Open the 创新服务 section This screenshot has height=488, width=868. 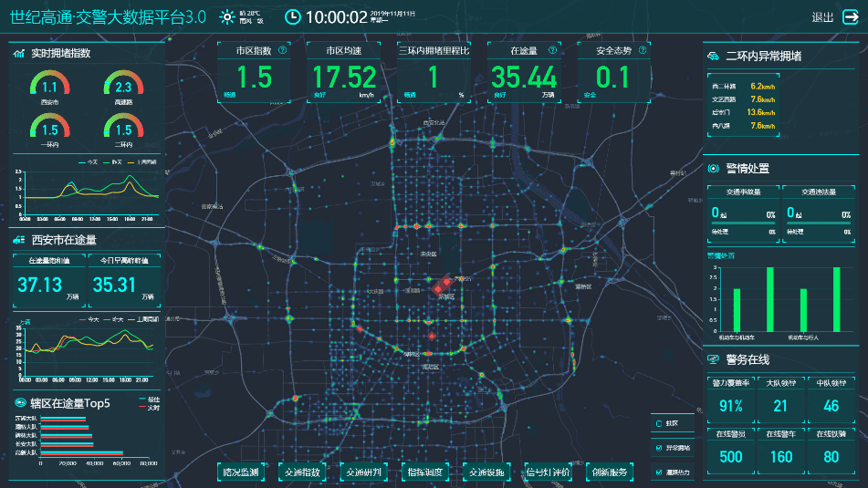(x=609, y=472)
